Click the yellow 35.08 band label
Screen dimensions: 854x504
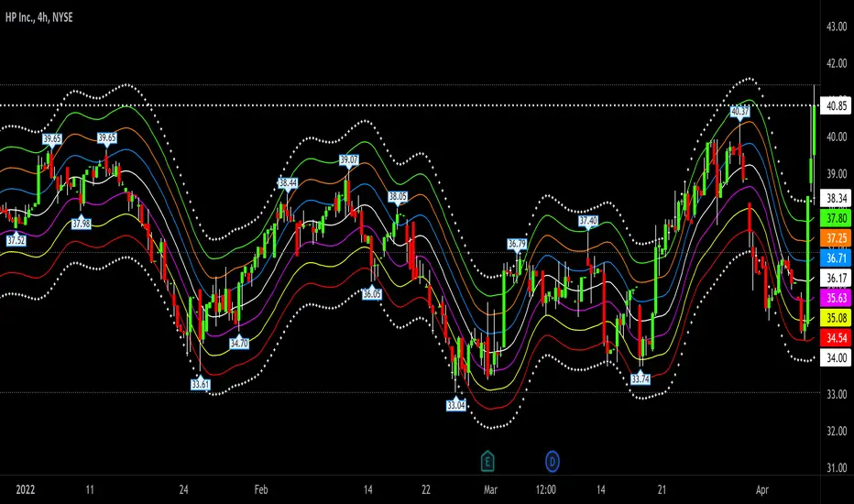tap(836, 318)
